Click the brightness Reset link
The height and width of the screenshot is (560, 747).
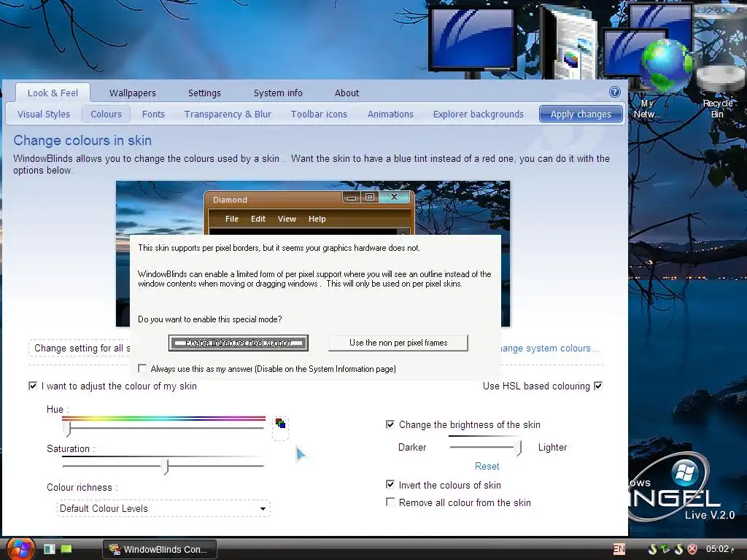(x=487, y=466)
